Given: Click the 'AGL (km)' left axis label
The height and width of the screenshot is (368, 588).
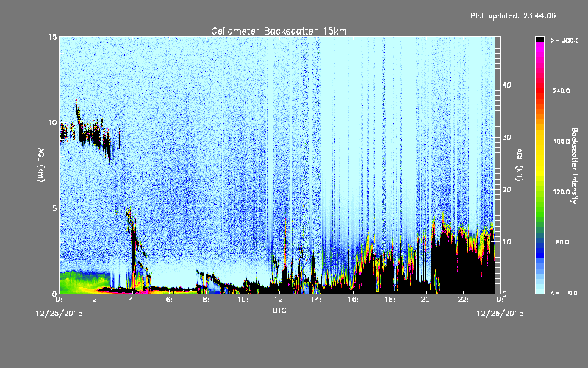Looking at the screenshot, I should tap(41, 164).
